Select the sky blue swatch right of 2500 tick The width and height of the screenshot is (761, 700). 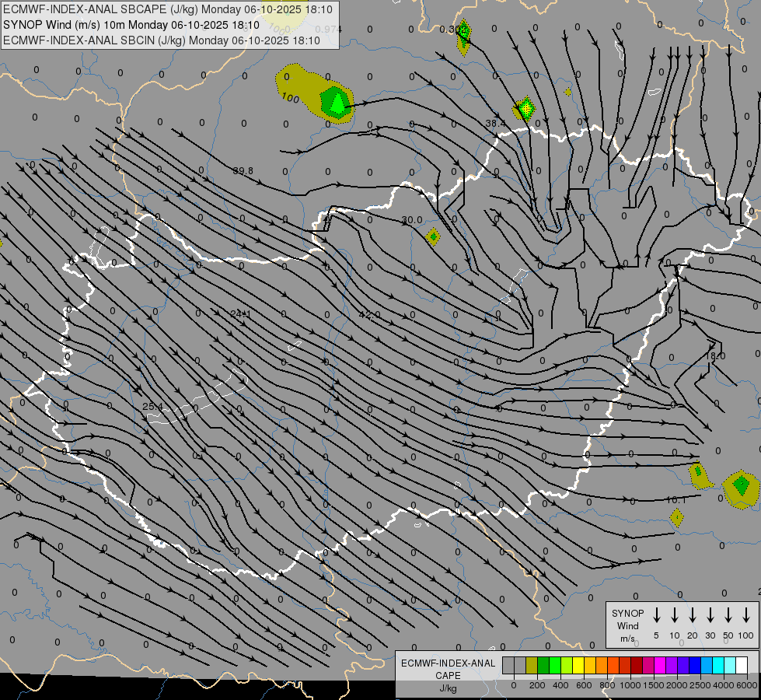tap(707, 665)
